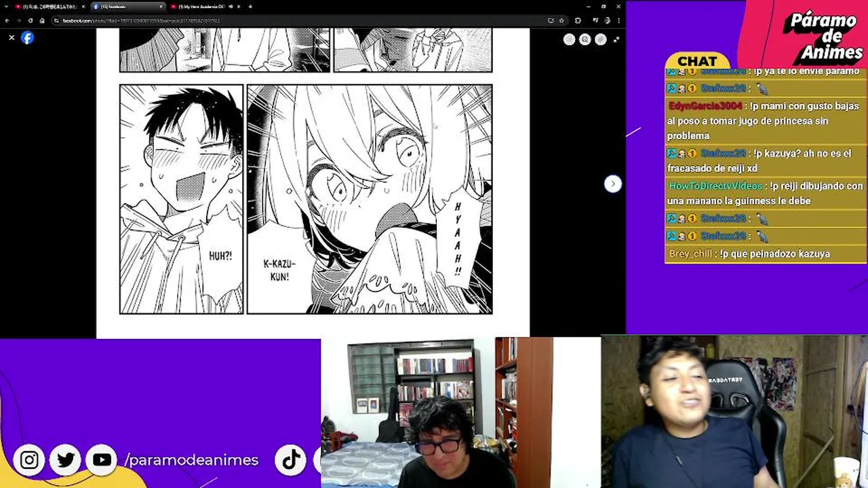Click the browser back arrow
The width and height of the screenshot is (868, 488).
[7, 20]
